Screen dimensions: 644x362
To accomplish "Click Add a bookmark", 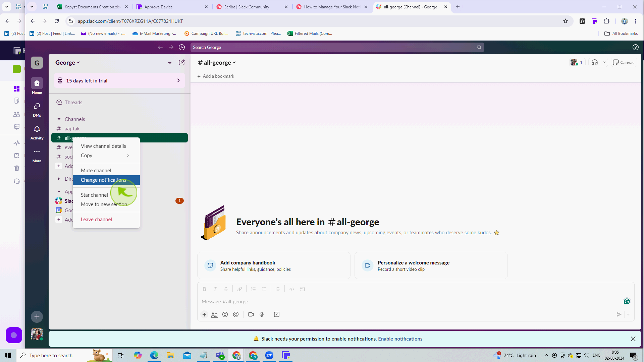I will coord(216,76).
